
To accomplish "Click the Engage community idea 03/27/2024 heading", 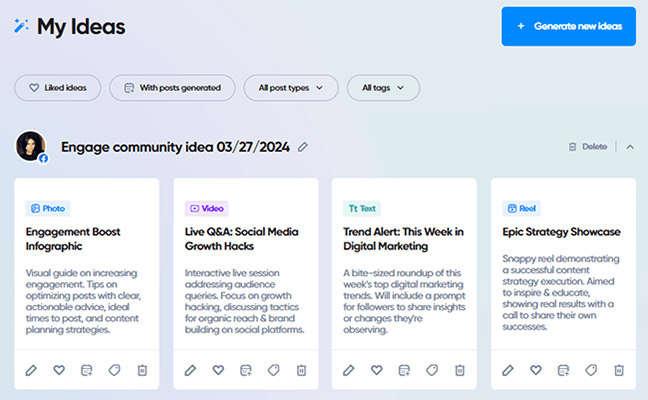I will click(175, 147).
